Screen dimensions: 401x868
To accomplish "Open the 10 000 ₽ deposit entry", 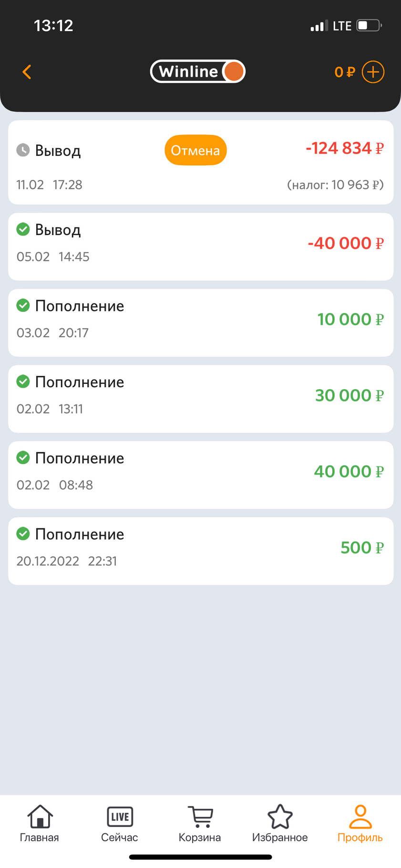I will (x=200, y=323).
